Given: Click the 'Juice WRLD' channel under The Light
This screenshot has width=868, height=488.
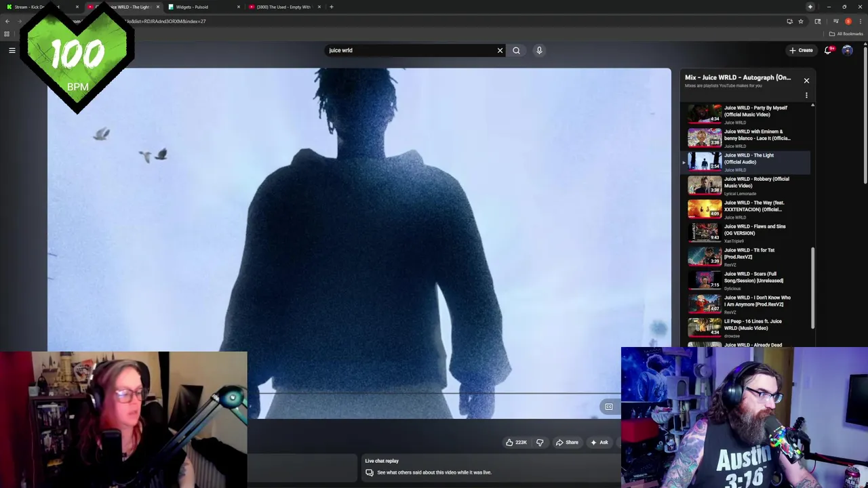Looking at the screenshot, I should coord(735,170).
